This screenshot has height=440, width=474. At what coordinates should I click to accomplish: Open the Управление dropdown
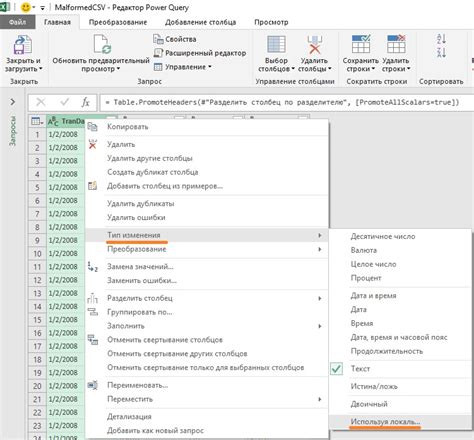[x=183, y=67]
